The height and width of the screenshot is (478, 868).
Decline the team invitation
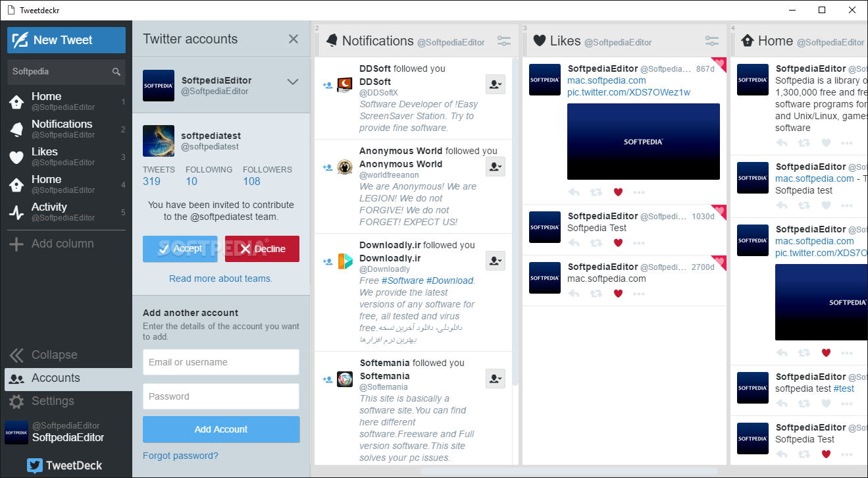262,249
